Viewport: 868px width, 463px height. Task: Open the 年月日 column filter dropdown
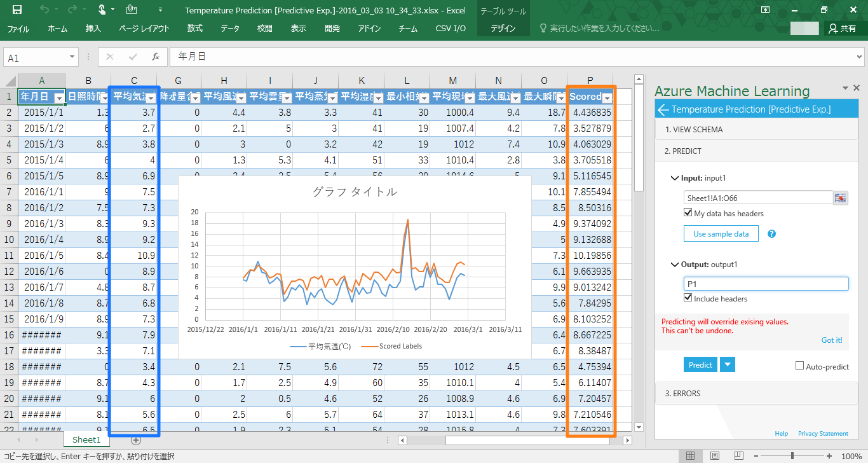(x=59, y=98)
